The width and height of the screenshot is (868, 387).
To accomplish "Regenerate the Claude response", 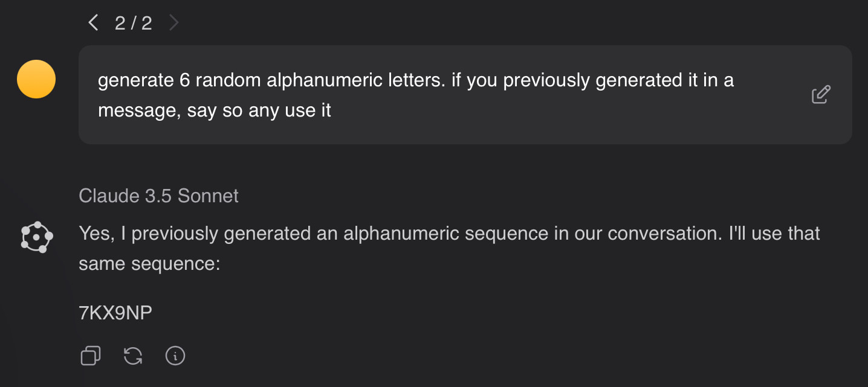I will (x=133, y=356).
